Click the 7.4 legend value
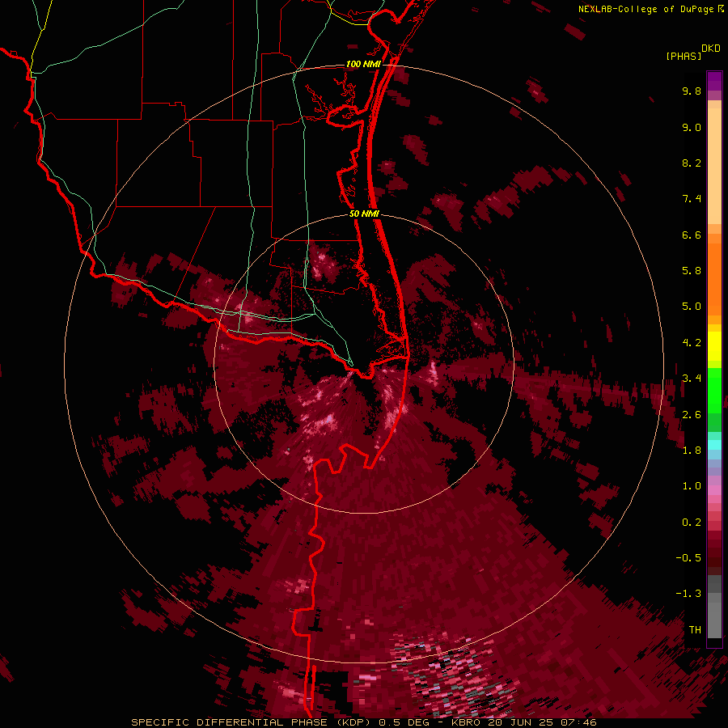This screenshot has width=728, height=728. 692,199
